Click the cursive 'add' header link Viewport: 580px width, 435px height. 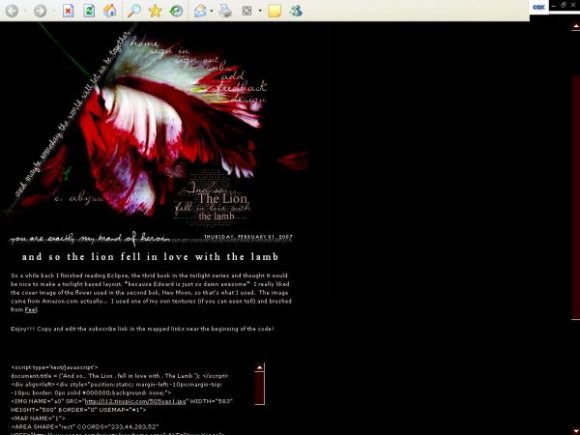[x=232, y=76]
